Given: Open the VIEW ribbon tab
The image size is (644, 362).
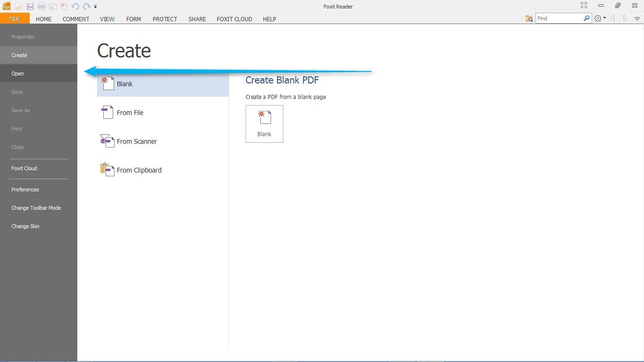Looking at the screenshot, I should (x=107, y=19).
